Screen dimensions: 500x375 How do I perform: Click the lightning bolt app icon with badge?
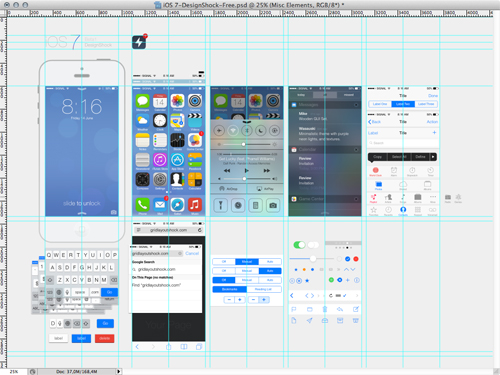pyautogui.click(x=139, y=42)
